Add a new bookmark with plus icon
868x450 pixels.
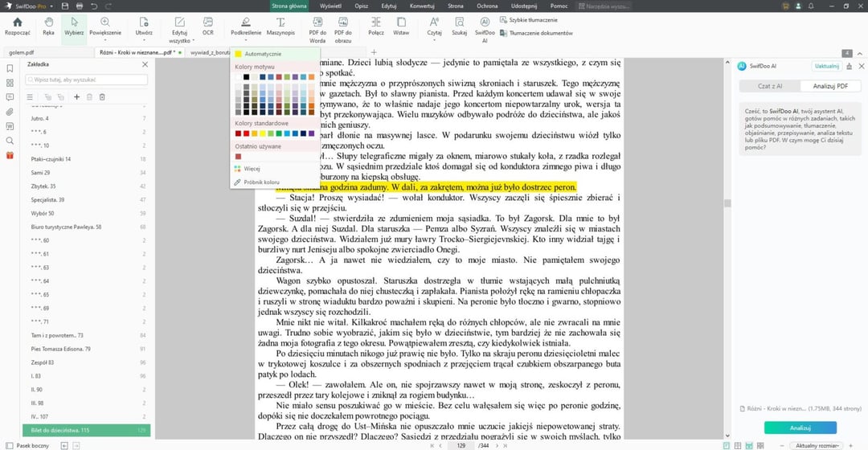(x=77, y=97)
